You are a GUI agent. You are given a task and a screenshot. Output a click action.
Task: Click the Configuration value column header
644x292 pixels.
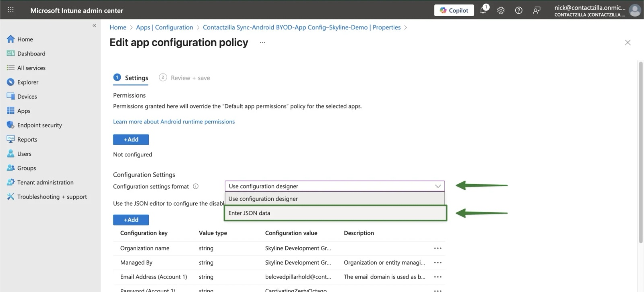[x=291, y=233]
